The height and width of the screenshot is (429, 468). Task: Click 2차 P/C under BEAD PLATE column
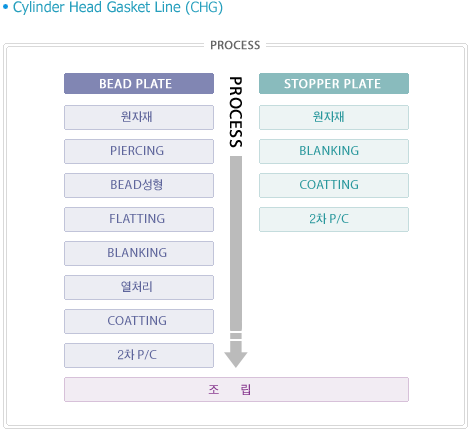coord(139,355)
